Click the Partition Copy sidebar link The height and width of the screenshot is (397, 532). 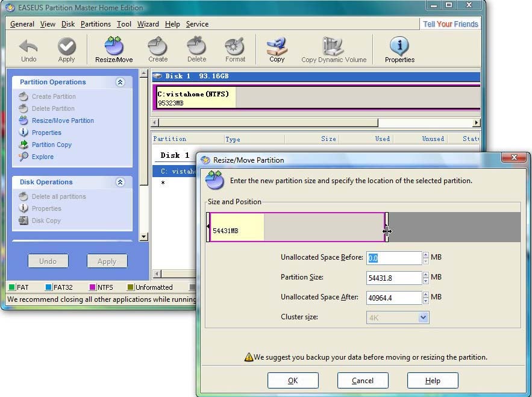click(52, 145)
